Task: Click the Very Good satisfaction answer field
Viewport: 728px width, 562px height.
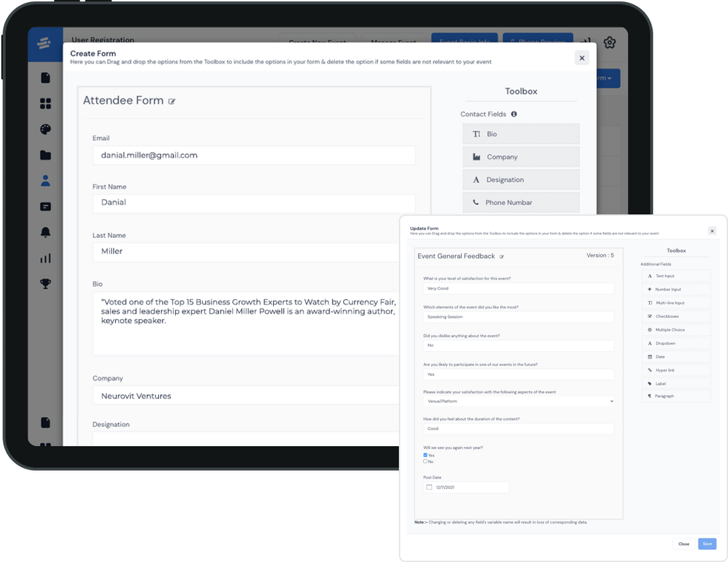Action: 518,288
